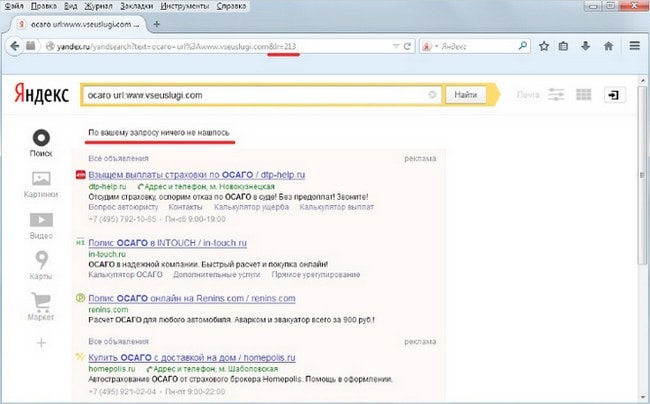The image size is (650, 404).
Task: Open the Журнал menu
Action: tap(99, 6)
